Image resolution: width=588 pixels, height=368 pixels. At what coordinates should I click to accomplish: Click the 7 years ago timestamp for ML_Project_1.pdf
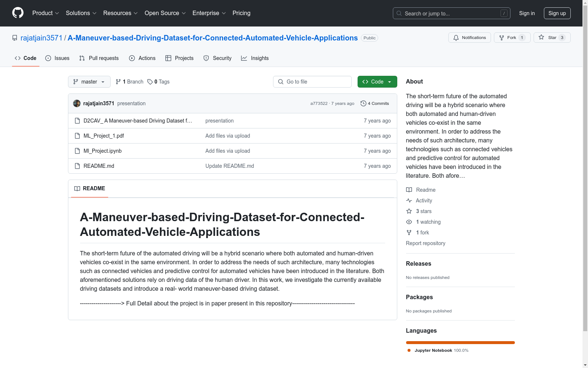pos(377,136)
